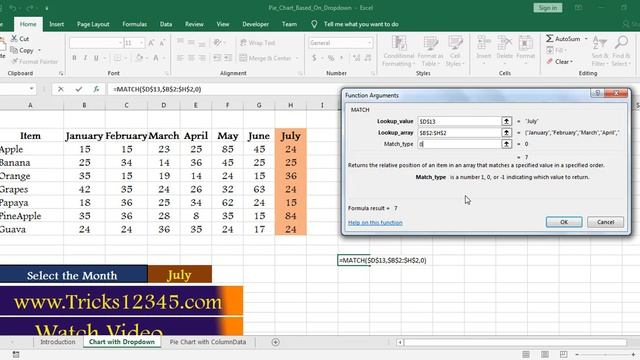The image size is (640, 360).
Task: Open the font name combo box
Action: (x=96, y=42)
